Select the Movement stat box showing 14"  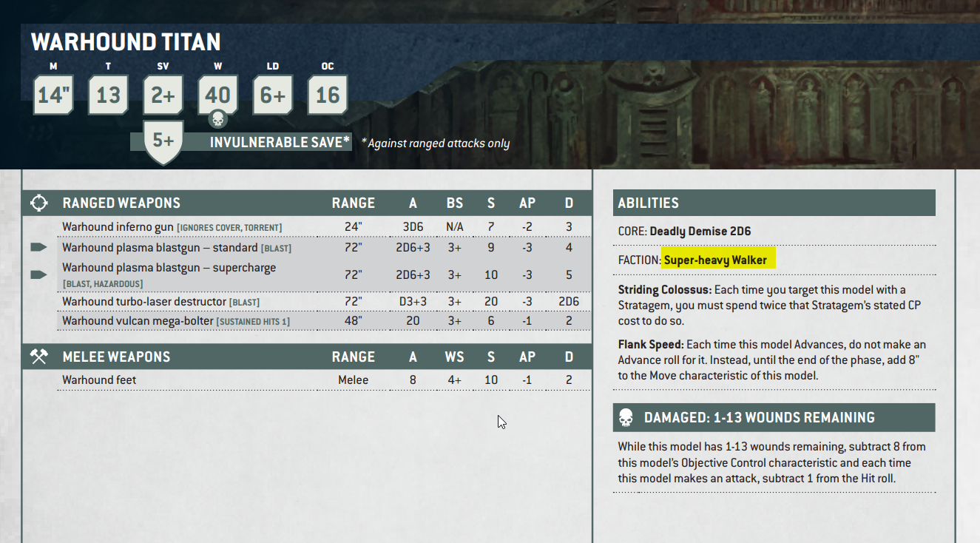[53, 95]
